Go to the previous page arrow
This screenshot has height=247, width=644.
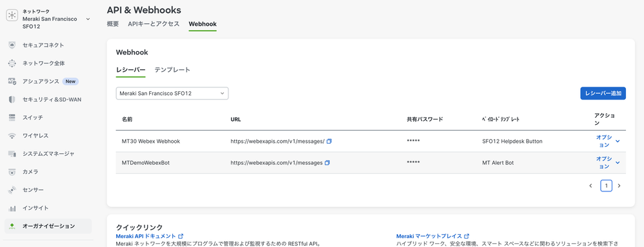(590, 186)
